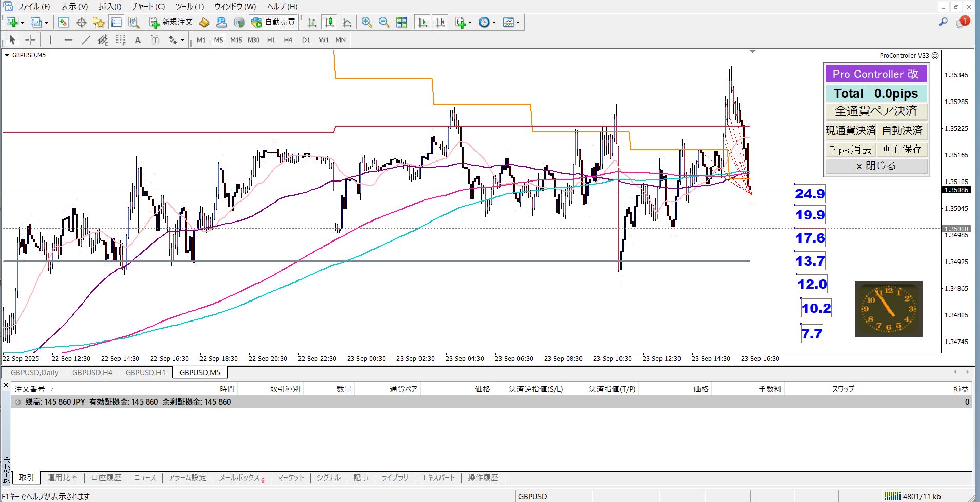Toggle the 自動売買 auto trading button
The height and width of the screenshot is (502, 980).
coord(273,22)
